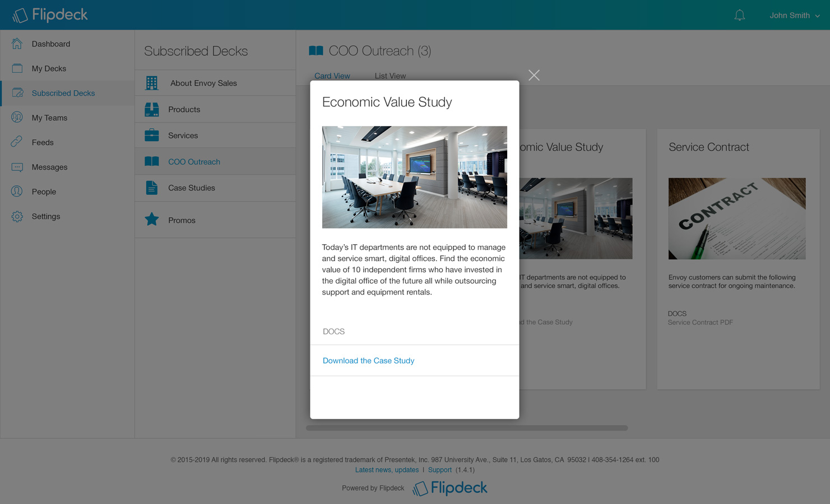
Task: Click the Service Contract card description text
Action: pos(732,282)
